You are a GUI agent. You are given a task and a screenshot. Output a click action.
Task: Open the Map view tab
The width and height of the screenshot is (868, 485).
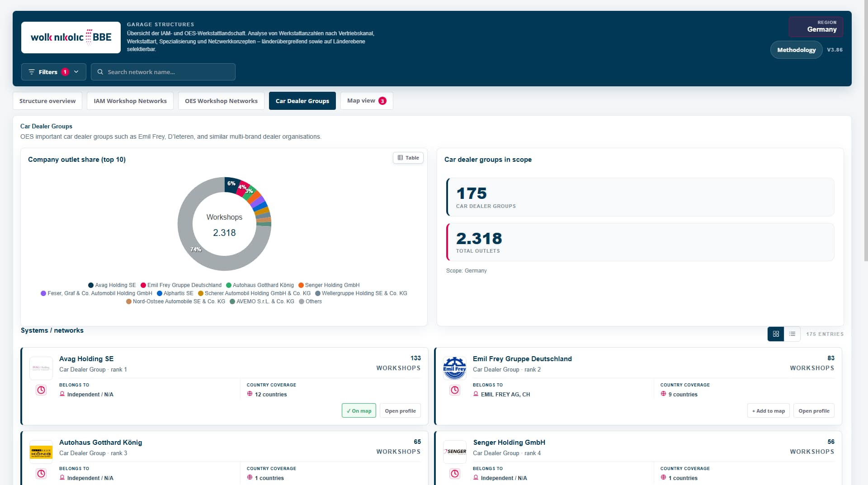[x=367, y=101]
